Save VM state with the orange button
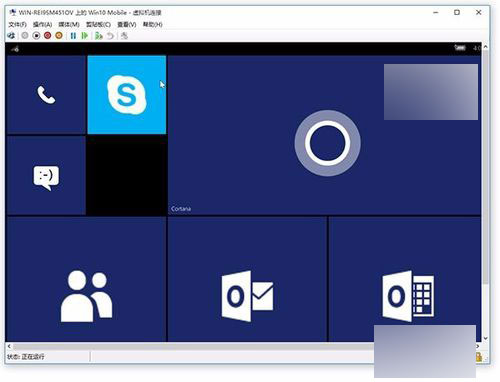The image size is (500, 382). pyautogui.click(x=59, y=35)
